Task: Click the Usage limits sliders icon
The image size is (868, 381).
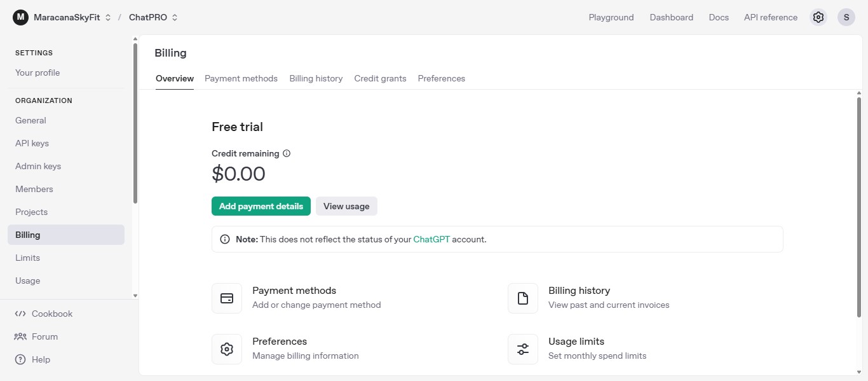Action: (523, 349)
